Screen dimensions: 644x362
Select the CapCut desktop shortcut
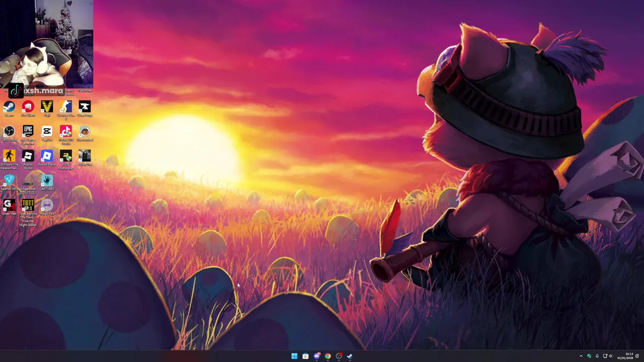click(x=47, y=133)
